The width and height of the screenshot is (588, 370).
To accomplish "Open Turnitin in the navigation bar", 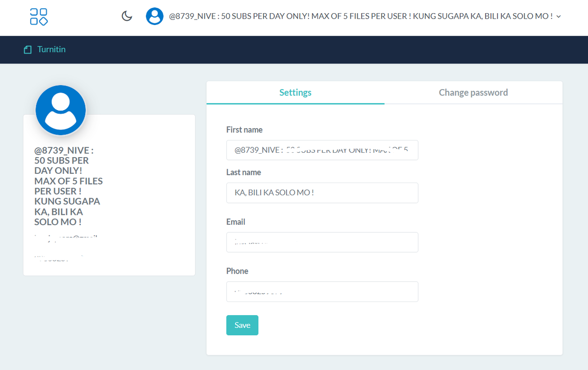I will coord(51,49).
